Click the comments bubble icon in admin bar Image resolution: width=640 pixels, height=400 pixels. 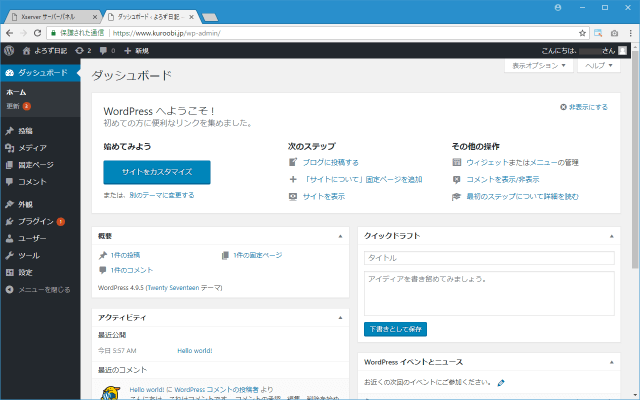point(104,49)
